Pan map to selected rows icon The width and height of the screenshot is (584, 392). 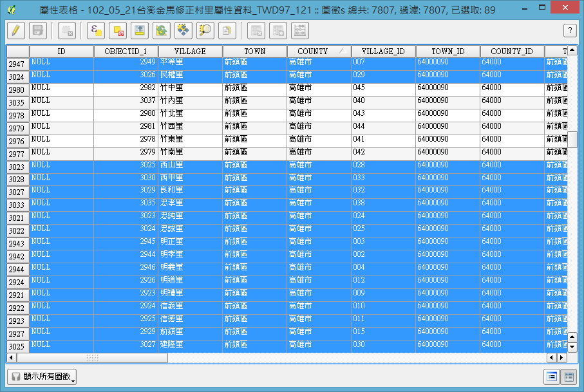coord(184,30)
